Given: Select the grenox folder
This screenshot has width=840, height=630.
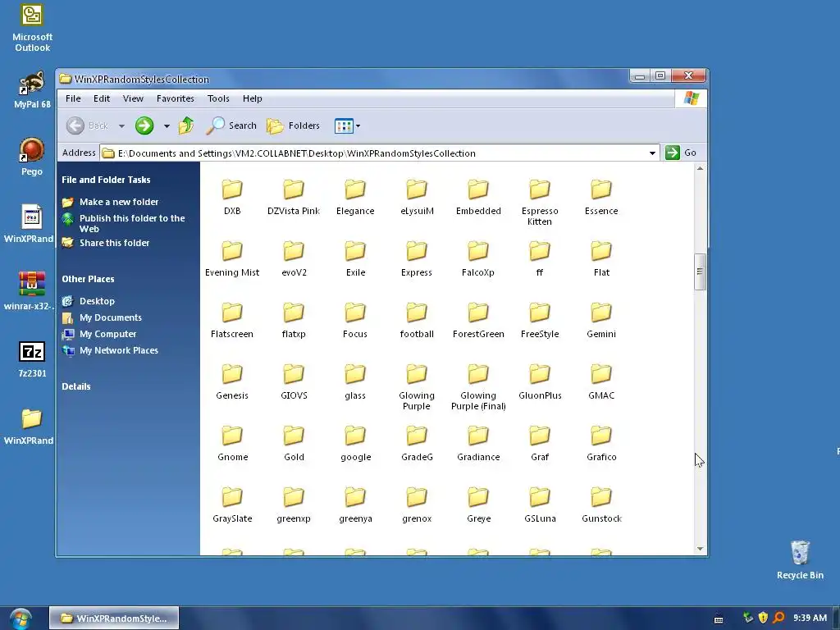Looking at the screenshot, I should click(x=417, y=505).
